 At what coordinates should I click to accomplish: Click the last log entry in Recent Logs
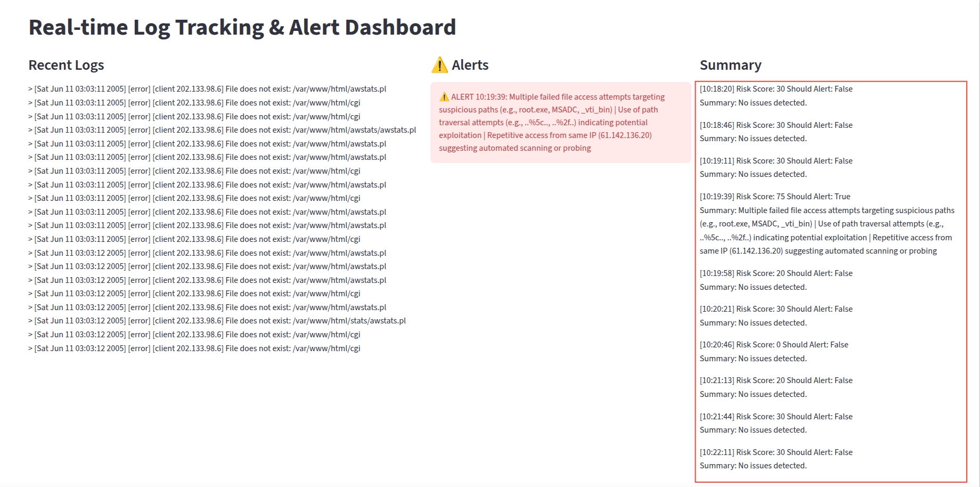[194, 348]
